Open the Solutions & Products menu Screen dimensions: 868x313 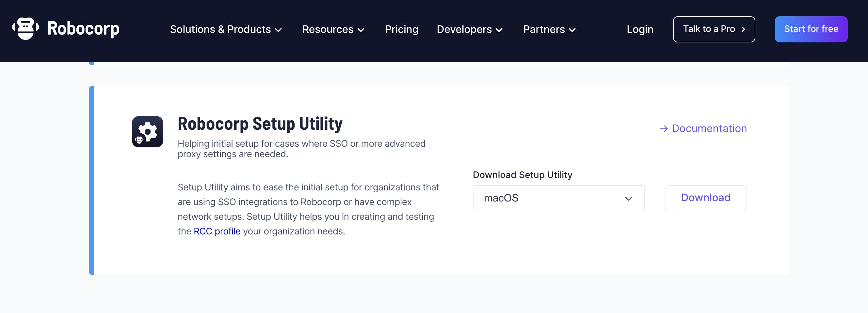tap(226, 29)
